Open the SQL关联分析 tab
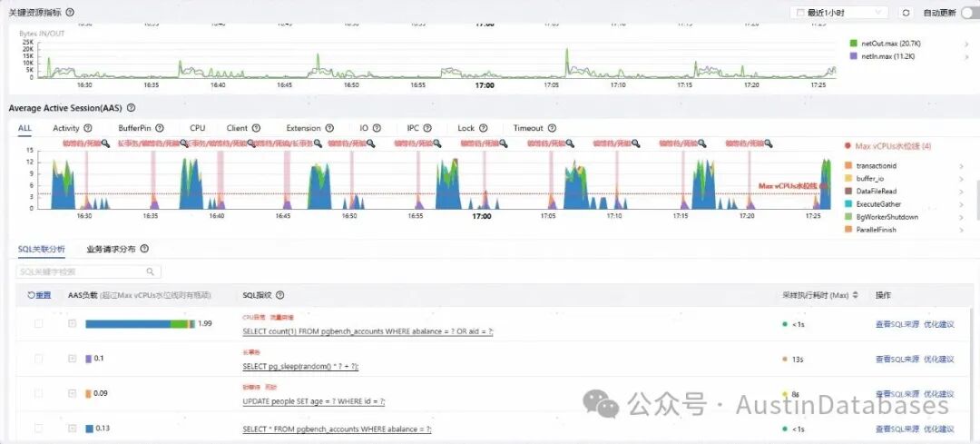Screen dimensions: 980x444 (41, 249)
